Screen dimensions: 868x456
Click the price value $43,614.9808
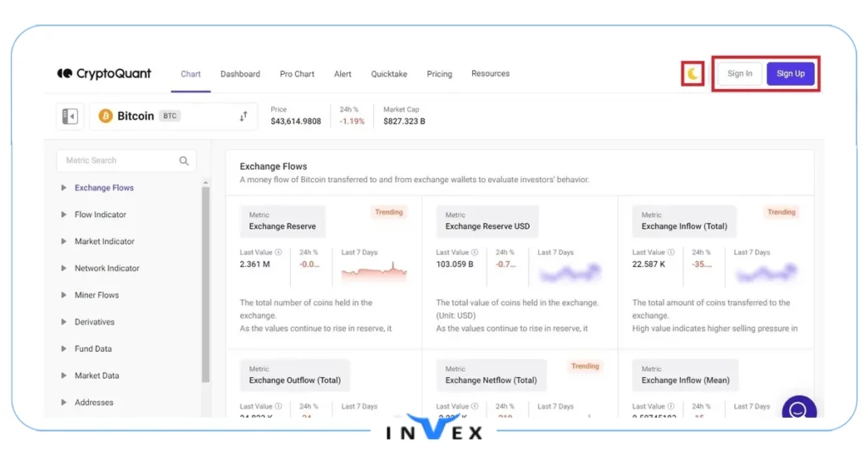296,121
